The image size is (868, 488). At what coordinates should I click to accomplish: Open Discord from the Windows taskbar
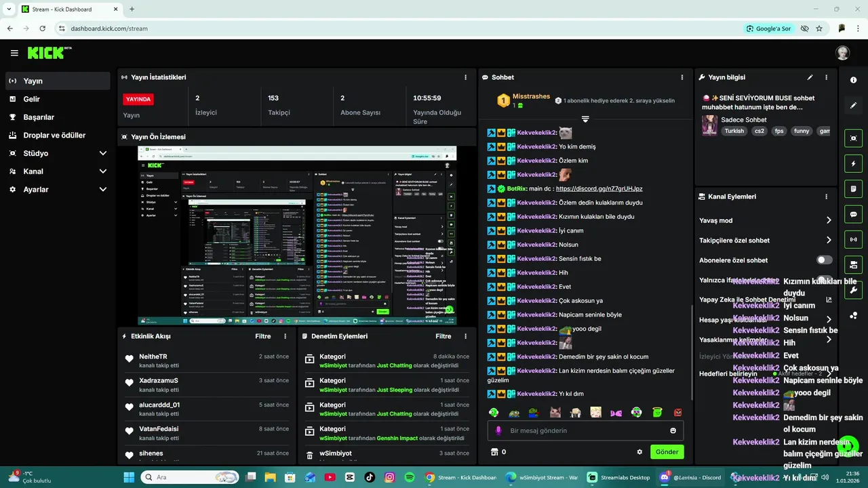coord(690,477)
